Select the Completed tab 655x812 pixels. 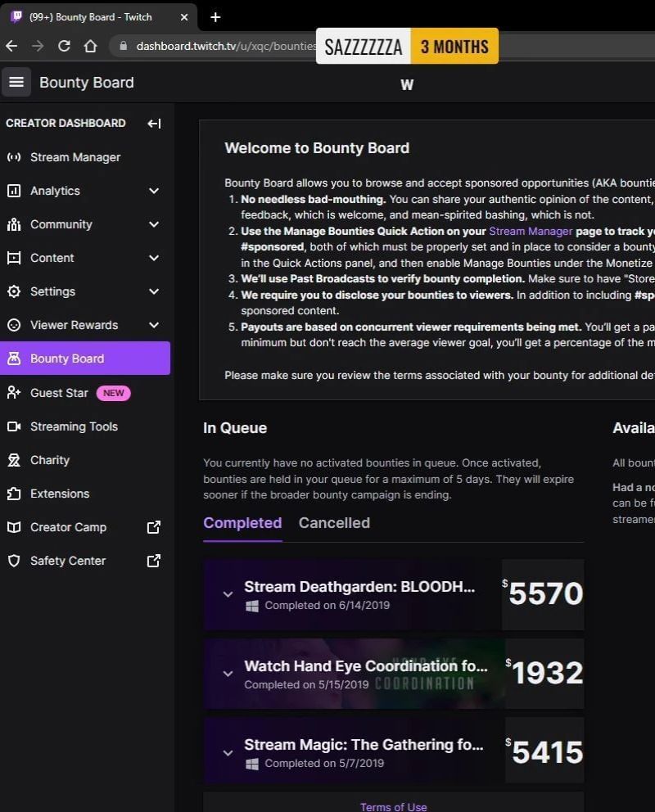(242, 523)
